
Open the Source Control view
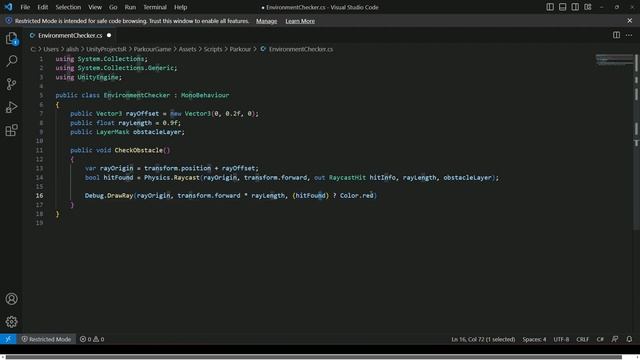coord(11,84)
